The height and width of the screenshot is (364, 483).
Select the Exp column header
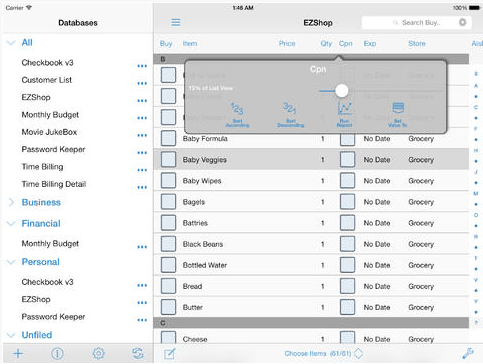(x=370, y=43)
